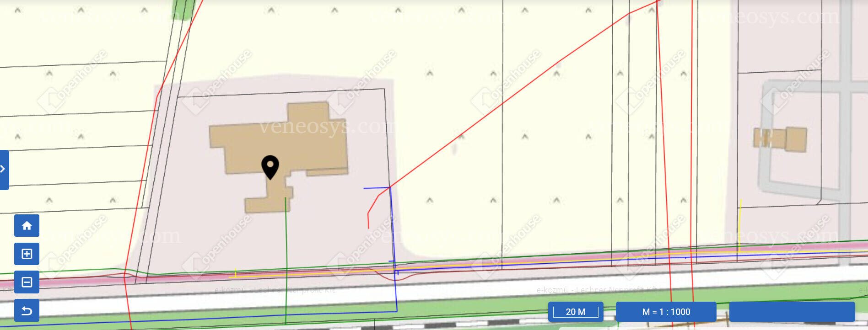Zoom in with the plus icon
Screen dimensions: 868x330
(x=27, y=254)
